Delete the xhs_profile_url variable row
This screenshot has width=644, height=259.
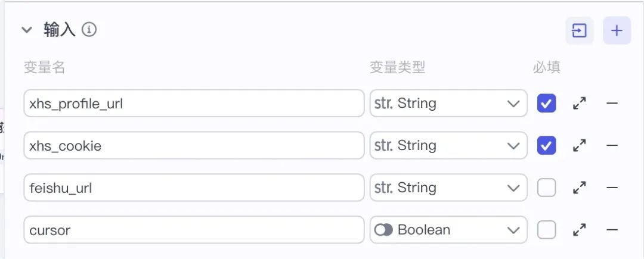(612, 103)
